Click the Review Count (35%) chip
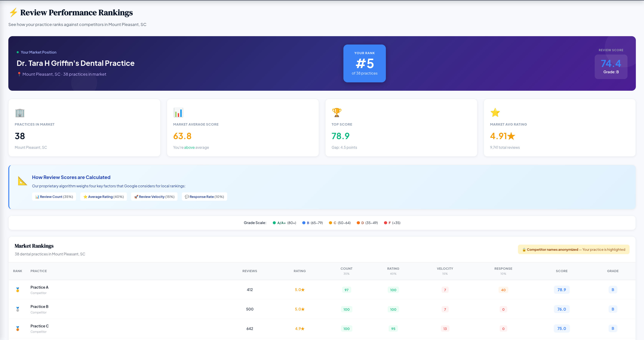Image resolution: width=644 pixels, height=340 pixels. [54, 197]
